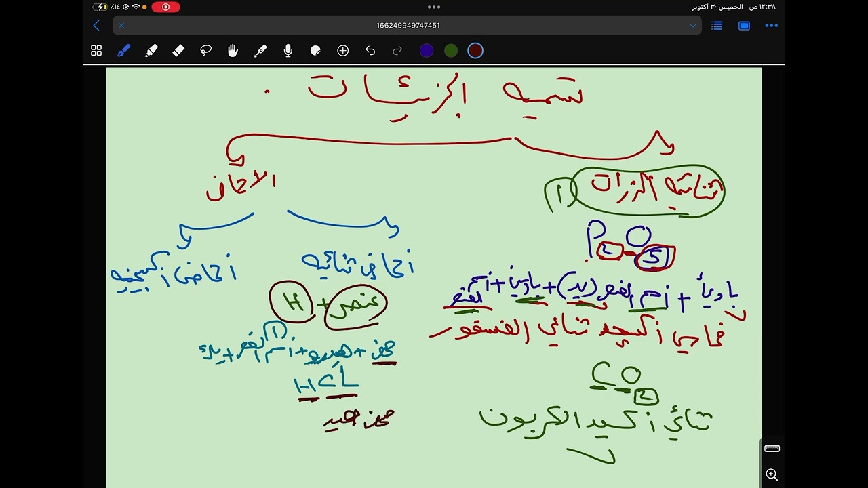868x488 pixels.
Task: Tap the Wi-Fi status icon
Action: tap(136, 7)
